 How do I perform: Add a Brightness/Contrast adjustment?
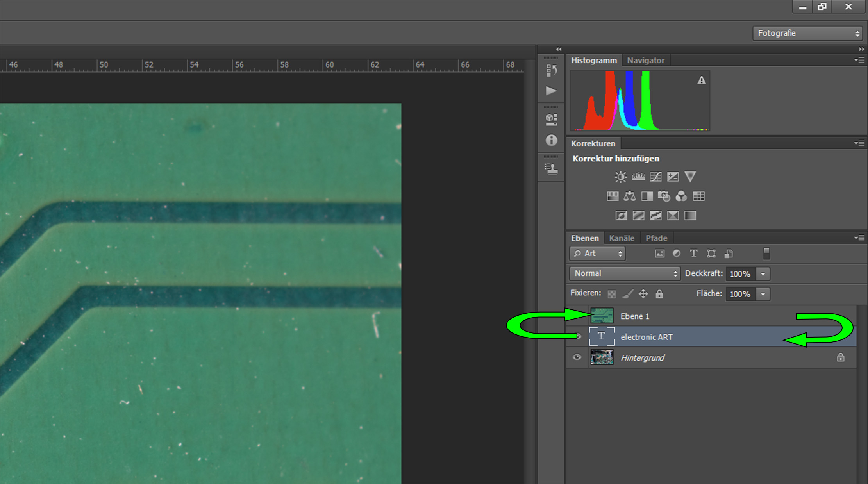620,177
